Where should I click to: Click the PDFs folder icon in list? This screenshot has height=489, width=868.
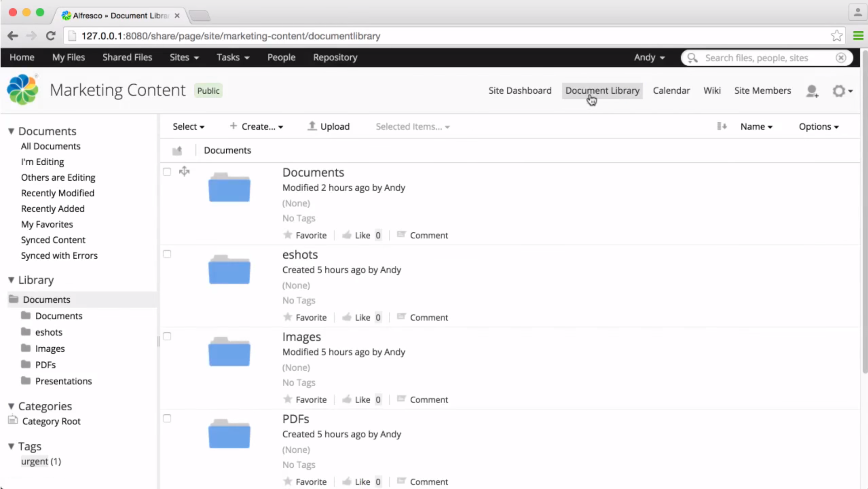pyautogui.click(x=229, y=434)
